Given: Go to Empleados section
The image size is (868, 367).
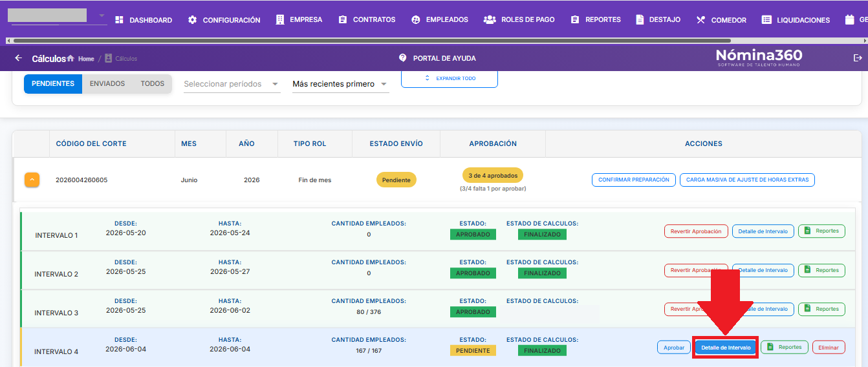Looking at the screenshot, I should pos(439,20).
